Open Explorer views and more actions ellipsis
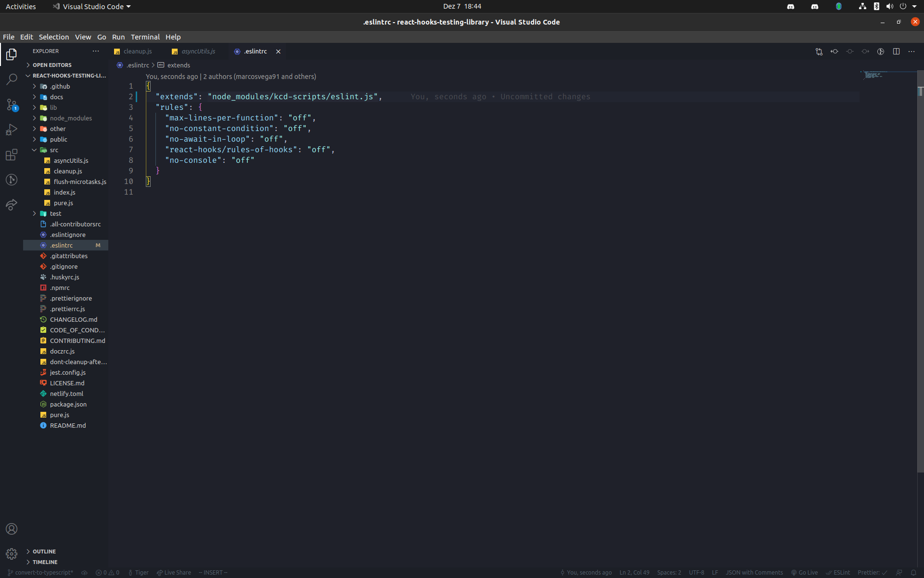 pyautogui.click(x=96, y=51)
